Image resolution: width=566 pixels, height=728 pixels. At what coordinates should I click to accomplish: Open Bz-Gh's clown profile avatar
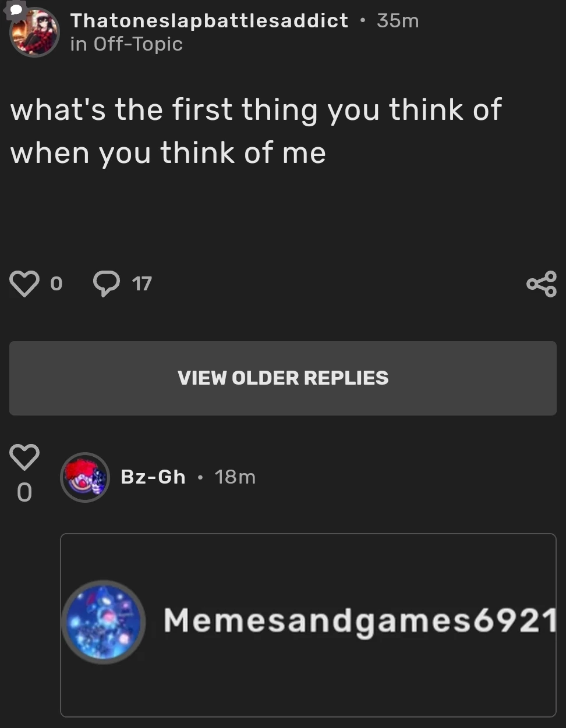coord(85,478)
